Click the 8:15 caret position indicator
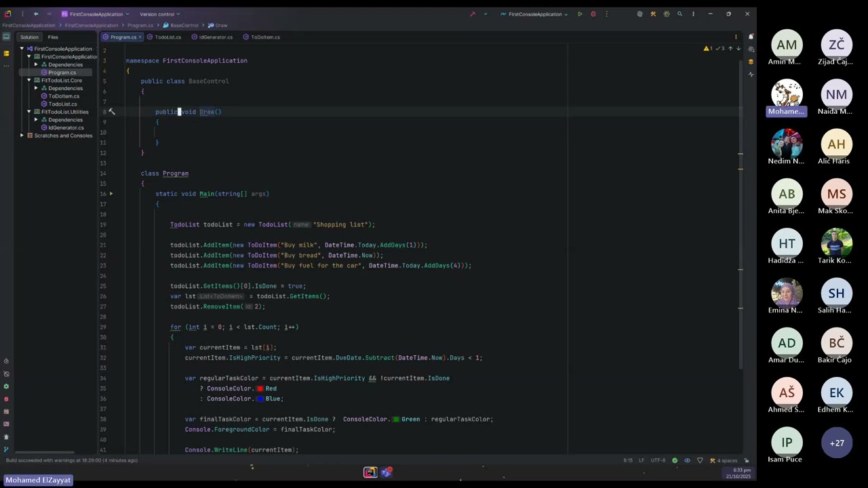 pyautogui.click(x=628, y=461)
